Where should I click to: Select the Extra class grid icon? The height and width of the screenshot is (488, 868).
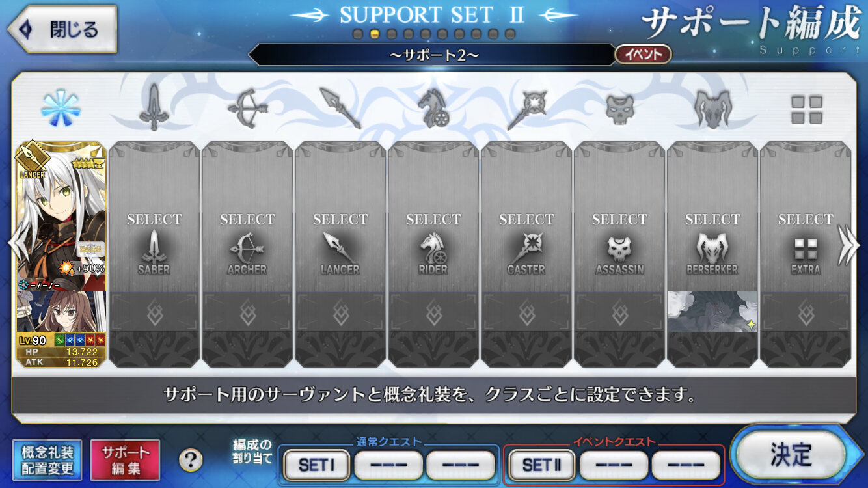[806, 109]
